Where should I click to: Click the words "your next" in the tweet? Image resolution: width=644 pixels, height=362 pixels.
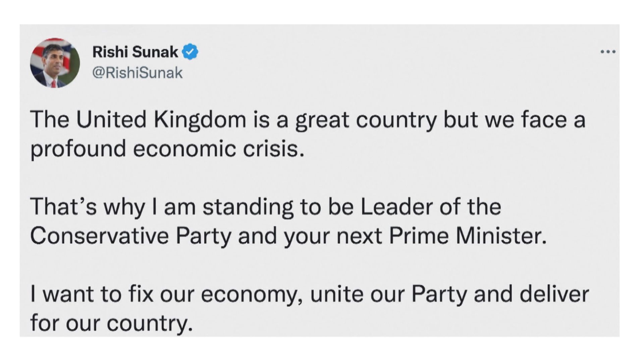333,236
